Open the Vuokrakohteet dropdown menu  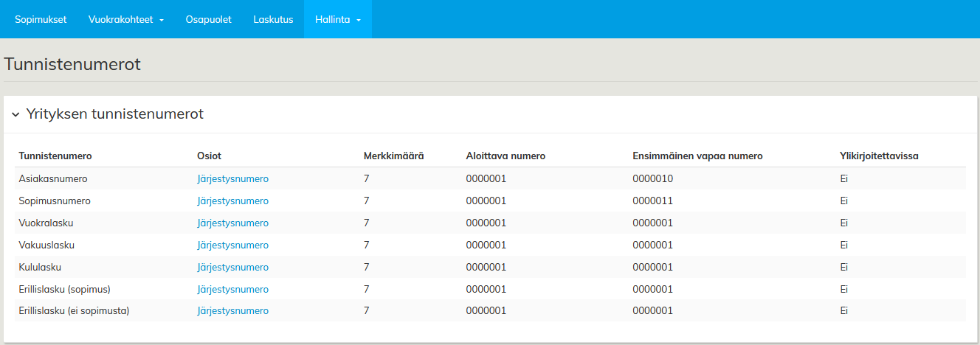[125, 20]
